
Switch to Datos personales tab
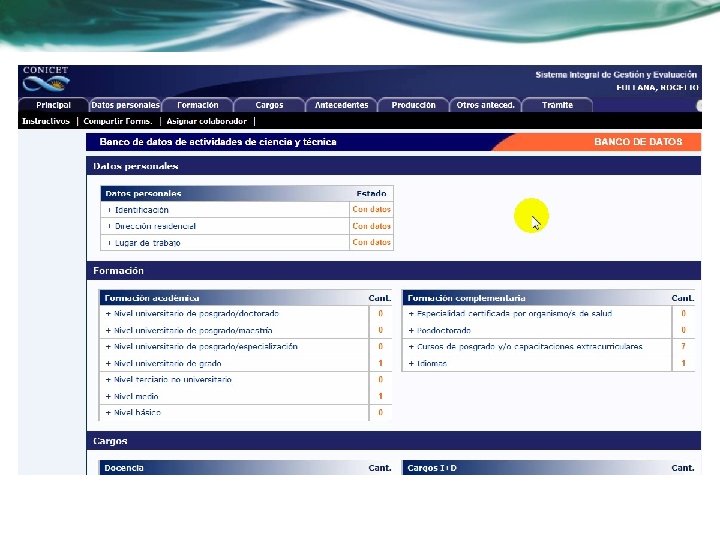125,105
